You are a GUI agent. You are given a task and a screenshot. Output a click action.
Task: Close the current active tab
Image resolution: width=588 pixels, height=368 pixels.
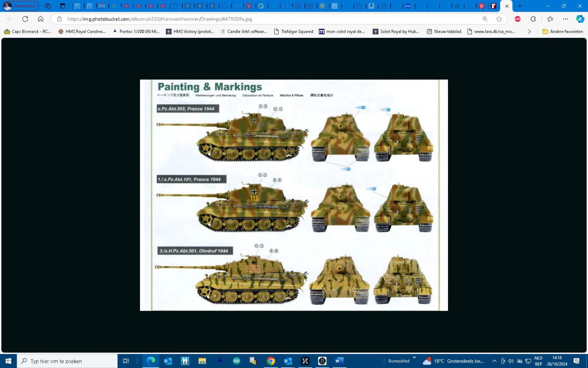pos(507,6)
